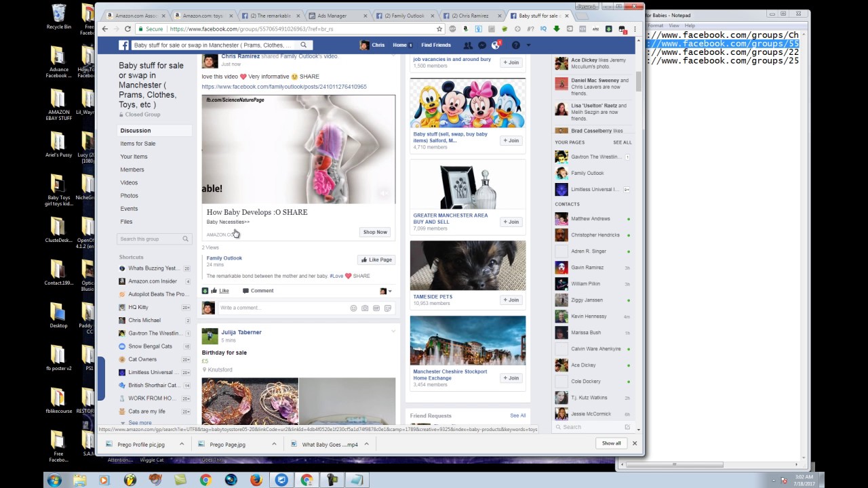Open Notifications globe icon with badge
The height and width of the screenshot is (488, 868).
click(x=496, y=45)
